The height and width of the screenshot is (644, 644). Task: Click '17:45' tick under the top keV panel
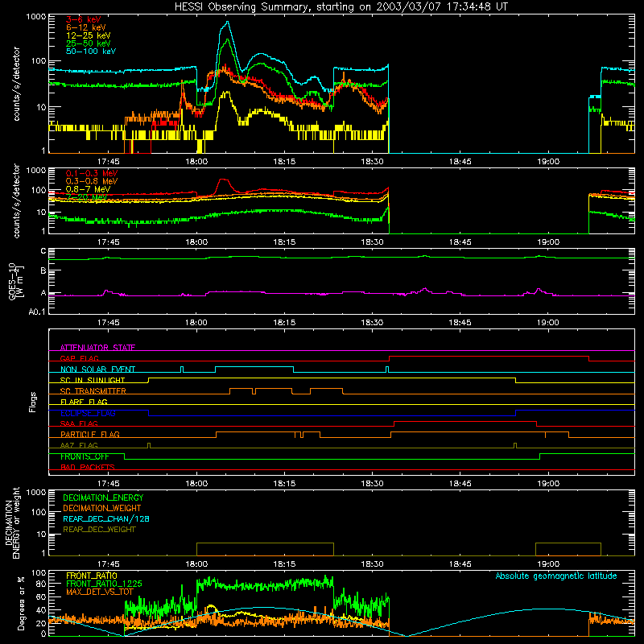(x=109, y=162)
